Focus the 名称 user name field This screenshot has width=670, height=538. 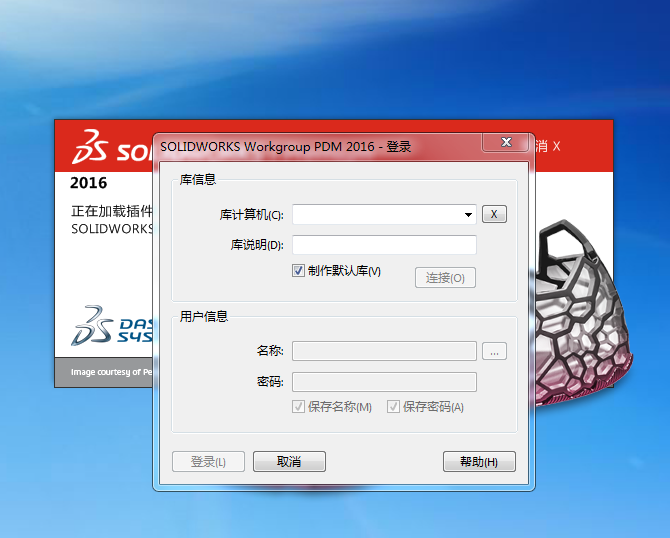[384, 351]
